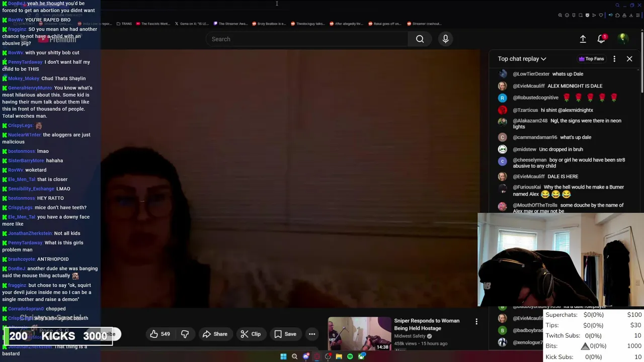Click the Top Fans button
Screen dimensions: 644x362
click(591, 59)
